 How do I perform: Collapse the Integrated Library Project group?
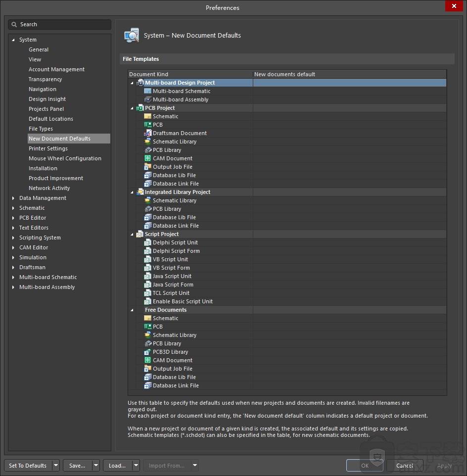click(x=132, y=192)
